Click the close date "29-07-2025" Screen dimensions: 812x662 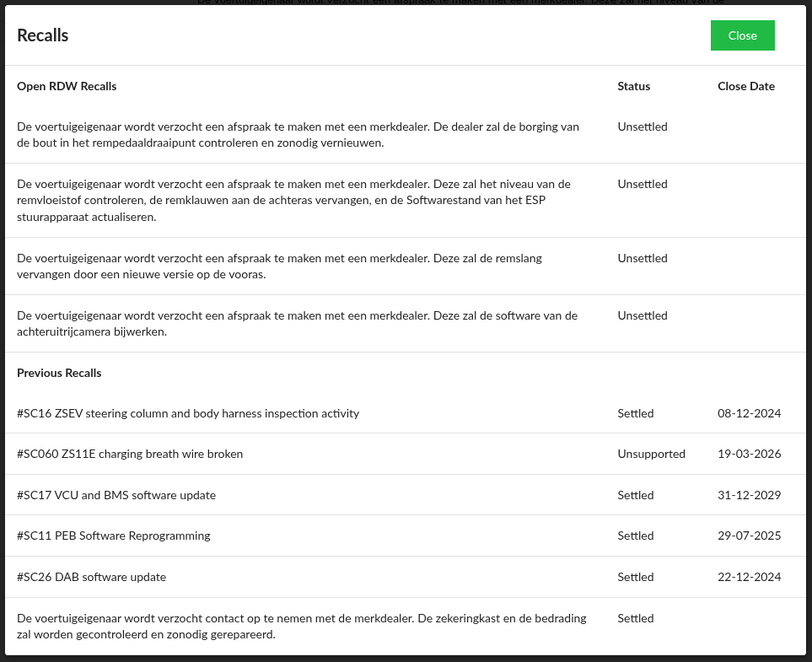[x=750, y=536]
